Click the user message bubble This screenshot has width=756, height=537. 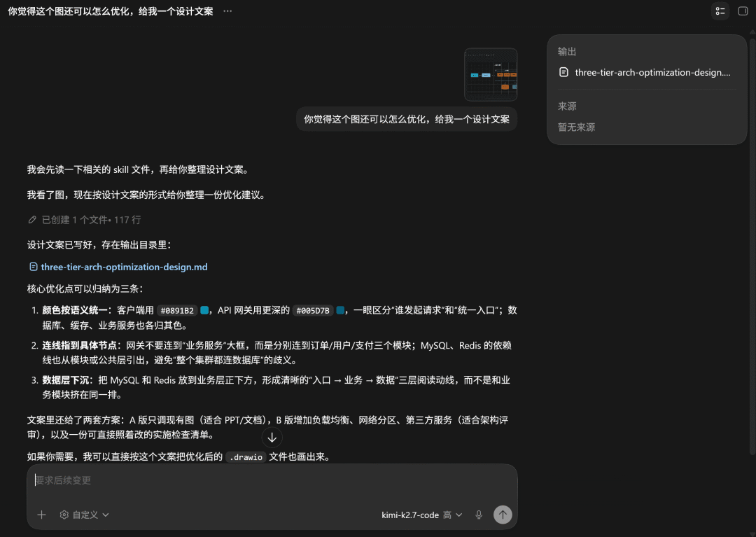coord(407,119)
